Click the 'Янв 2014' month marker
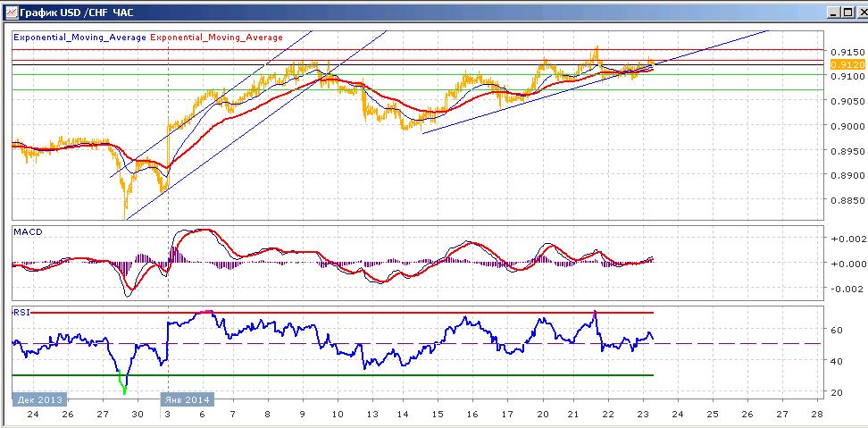This screenshot has width=868, height=428. tap(187, 399)
